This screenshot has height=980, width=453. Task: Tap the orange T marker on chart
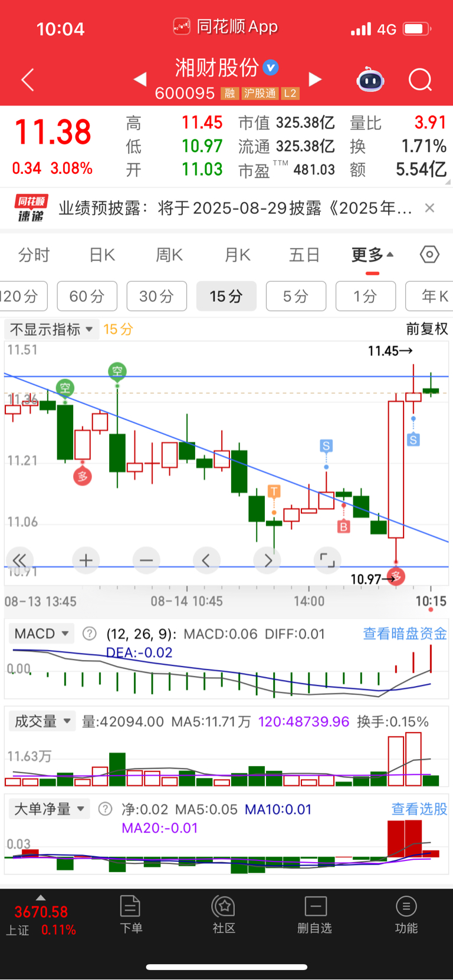coord(274,491)
